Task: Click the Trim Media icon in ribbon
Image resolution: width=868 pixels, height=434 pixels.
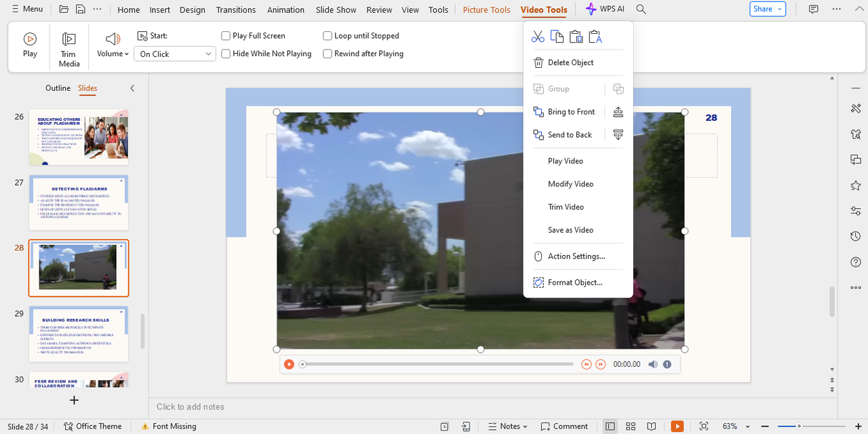Action: (x=69, y=50)
